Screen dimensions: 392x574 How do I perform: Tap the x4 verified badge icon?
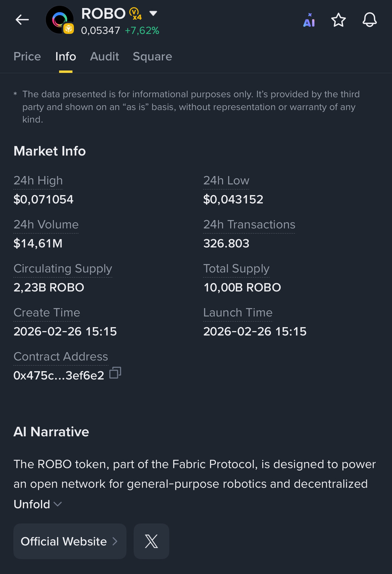[x=135, y=14]
